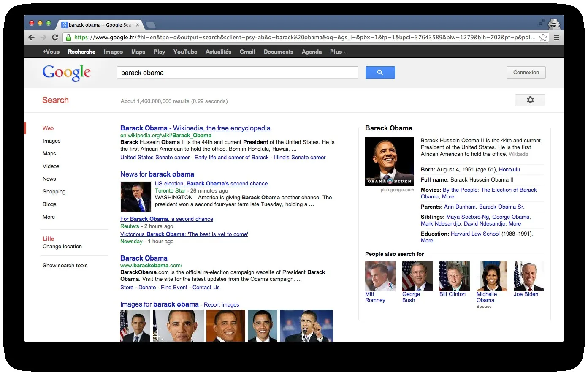Click Change location under Lille

62,246
